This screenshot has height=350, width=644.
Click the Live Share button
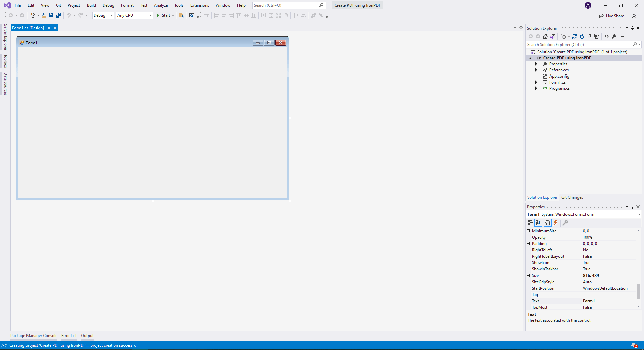tap(611, 16)
